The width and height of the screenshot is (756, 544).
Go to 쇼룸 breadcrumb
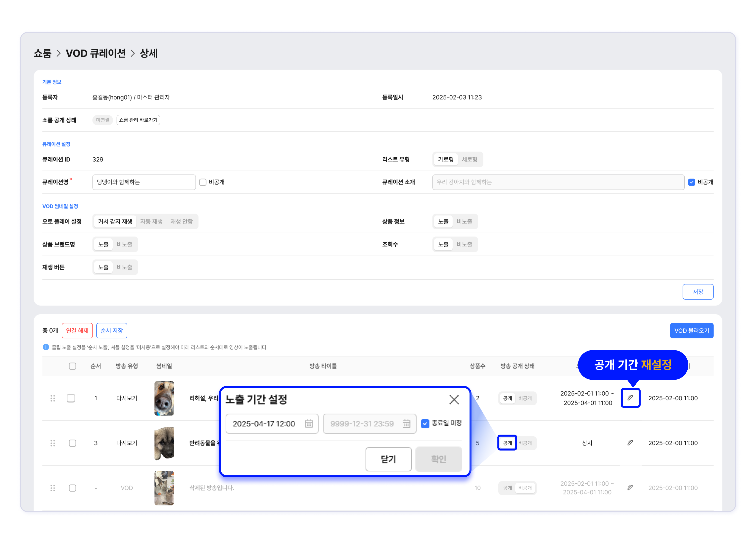click(x=43, y=53)
